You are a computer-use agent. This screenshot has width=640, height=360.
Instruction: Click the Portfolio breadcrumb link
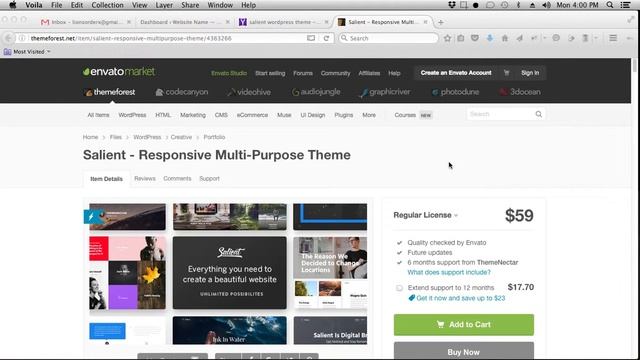(x=214, y=137)
